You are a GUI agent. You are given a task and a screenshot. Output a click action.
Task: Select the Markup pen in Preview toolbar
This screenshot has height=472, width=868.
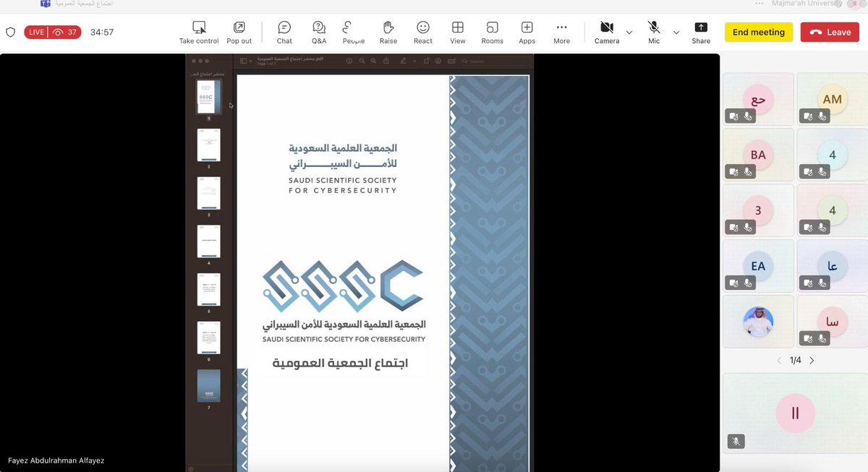(x=403, y=61)
